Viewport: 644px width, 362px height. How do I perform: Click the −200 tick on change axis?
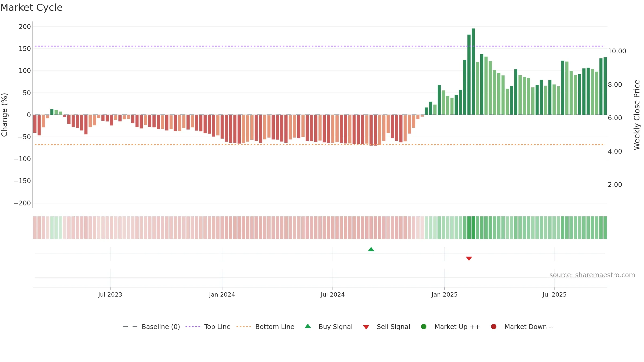22,203
